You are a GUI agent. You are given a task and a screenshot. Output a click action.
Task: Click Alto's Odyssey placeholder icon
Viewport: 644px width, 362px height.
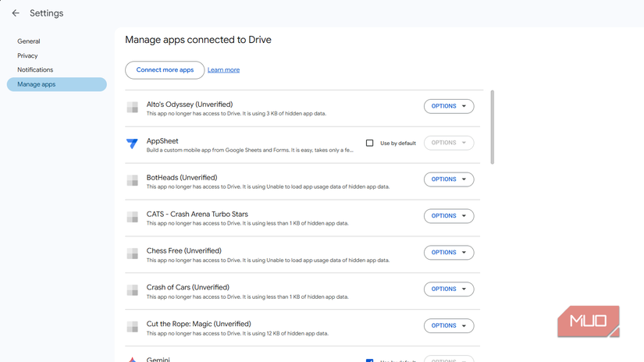click(132, 107)
